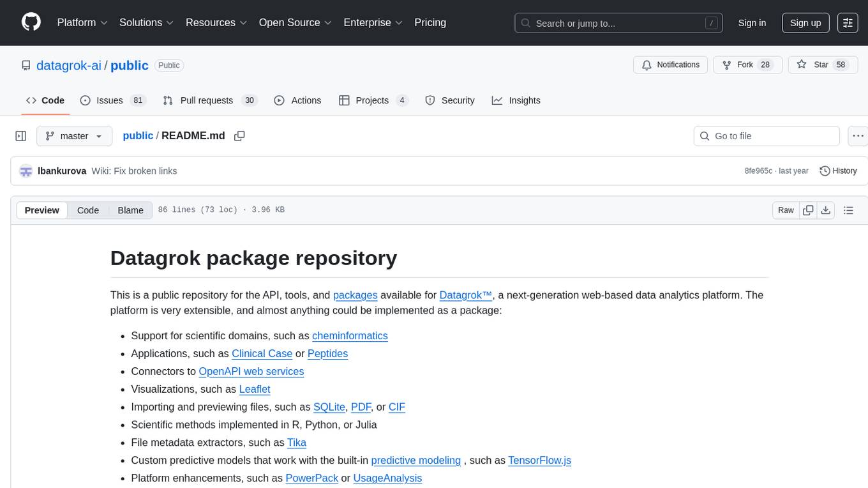Download the raw README file
The image size is (868, 488).
pos(825,210)
